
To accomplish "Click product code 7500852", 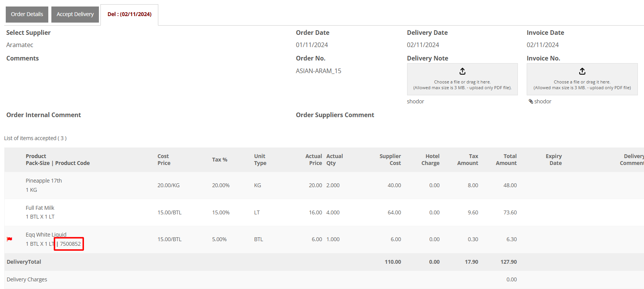I will point(70,244).
